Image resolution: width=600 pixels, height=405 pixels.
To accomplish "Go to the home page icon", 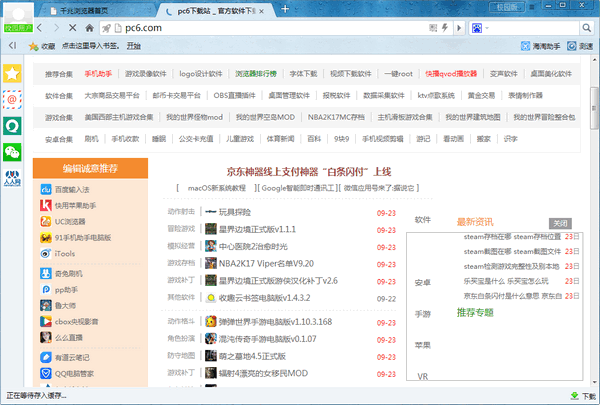I will click(x=90, y=28).
